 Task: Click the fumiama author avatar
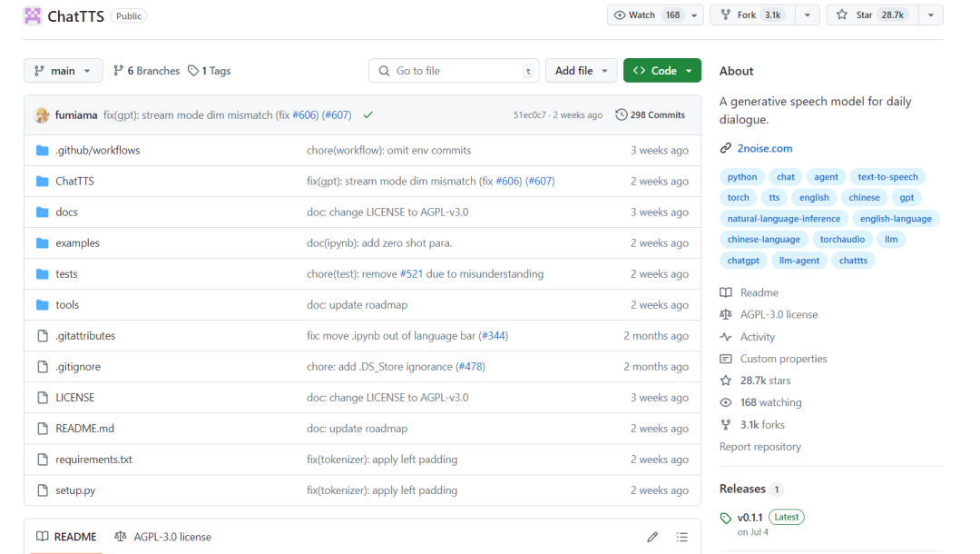pos(42,115)
